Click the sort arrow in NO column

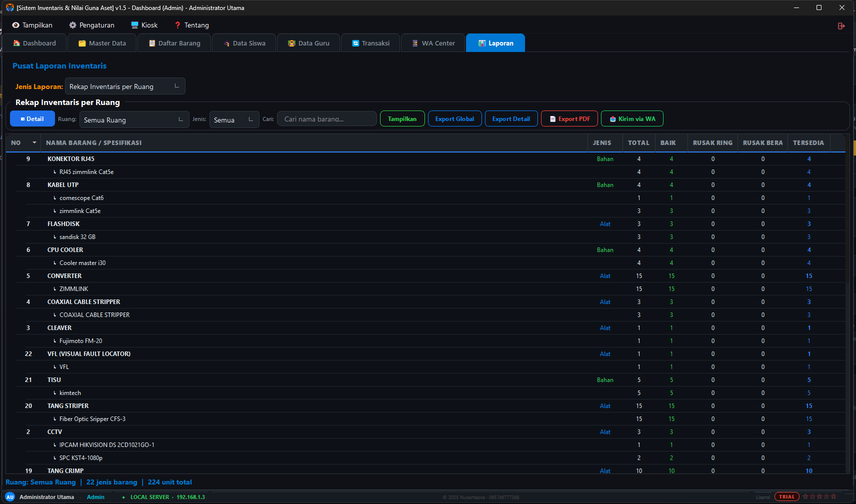click(x=34, y=142)
